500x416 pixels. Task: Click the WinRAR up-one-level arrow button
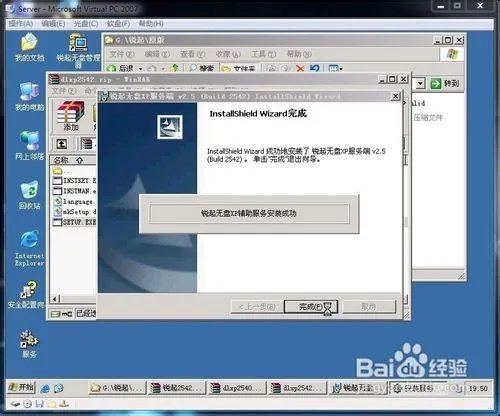[x=62, y=144]
